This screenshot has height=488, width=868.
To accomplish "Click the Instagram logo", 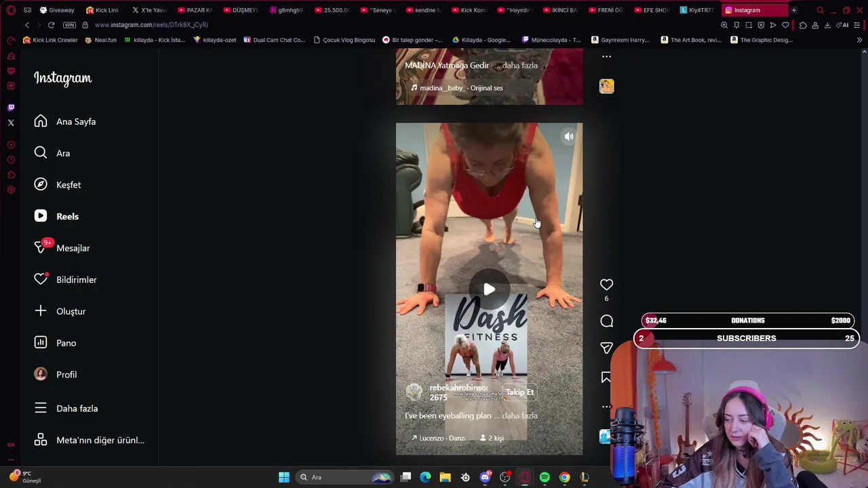I will click(x=62, y=79).
